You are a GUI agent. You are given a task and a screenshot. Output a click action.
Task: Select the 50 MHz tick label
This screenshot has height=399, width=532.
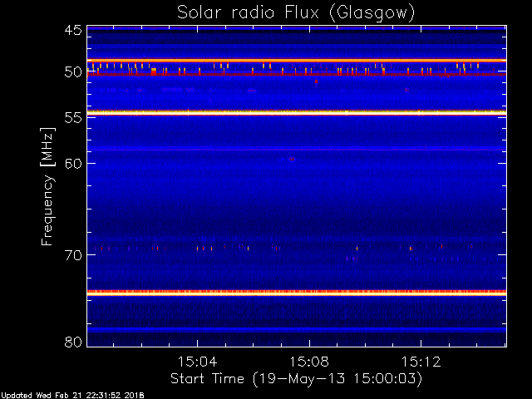coord(72,72)
